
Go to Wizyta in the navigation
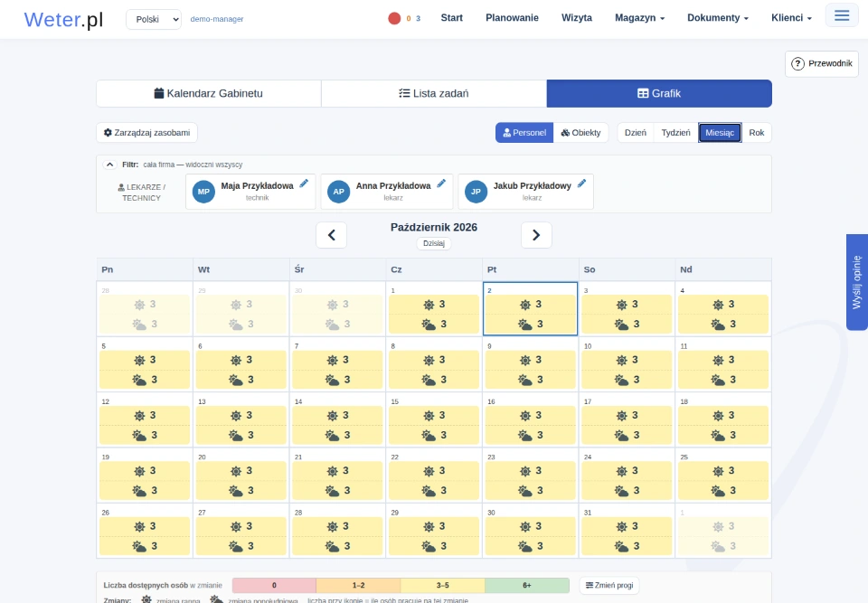click(577, 18)
